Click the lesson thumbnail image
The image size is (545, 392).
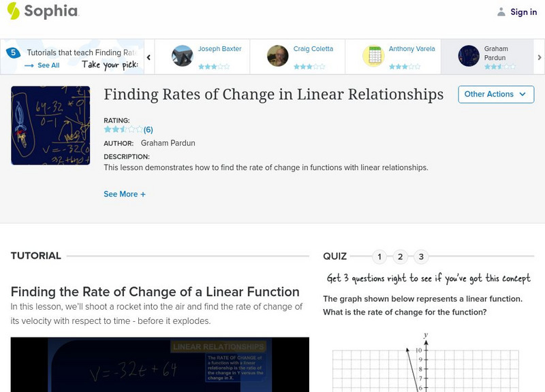coord(50,125)
